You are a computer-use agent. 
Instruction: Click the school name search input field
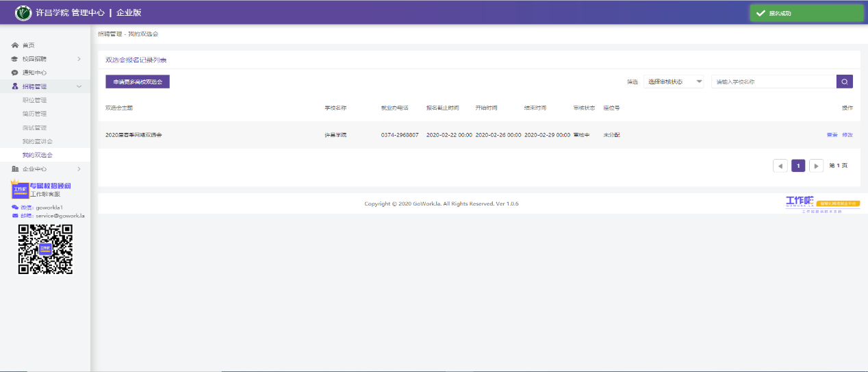(x=773, y=82)
